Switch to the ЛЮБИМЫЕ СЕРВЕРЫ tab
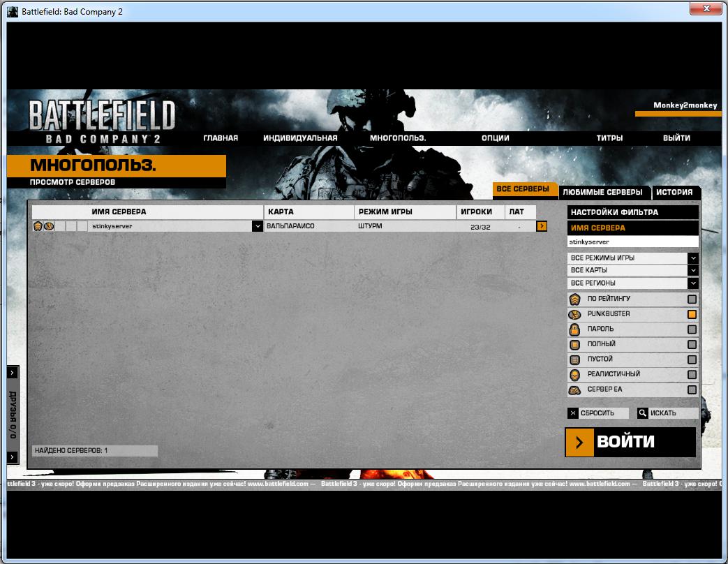The image size is (728, 564). pyautogui.click(x=602, y=192)
